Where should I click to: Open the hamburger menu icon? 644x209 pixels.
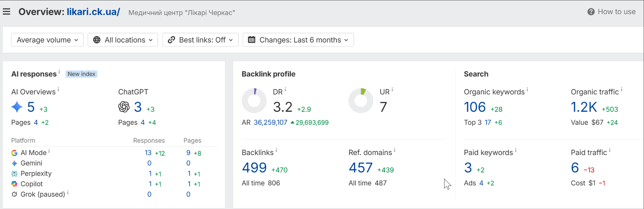(x=6, y=12)
